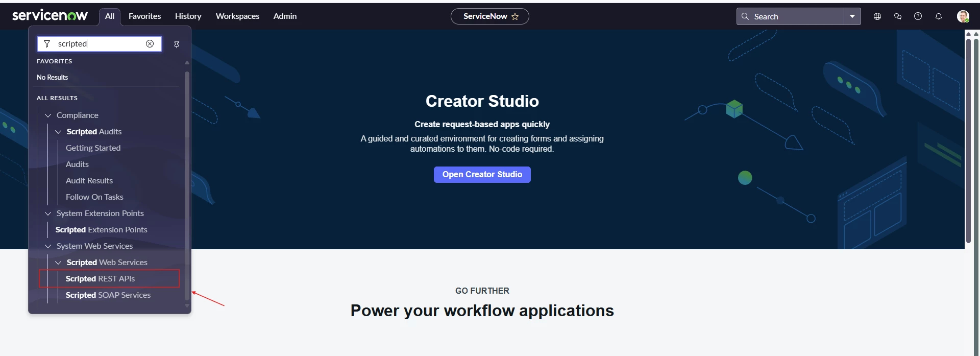Click the ALL RESULTS section label

tap(57, 98)
